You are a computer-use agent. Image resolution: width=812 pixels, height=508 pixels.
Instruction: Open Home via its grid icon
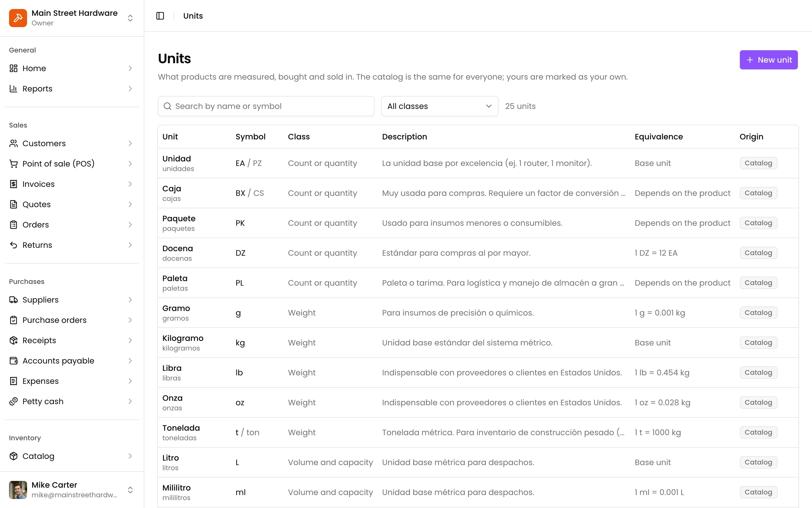pos(14,68)
